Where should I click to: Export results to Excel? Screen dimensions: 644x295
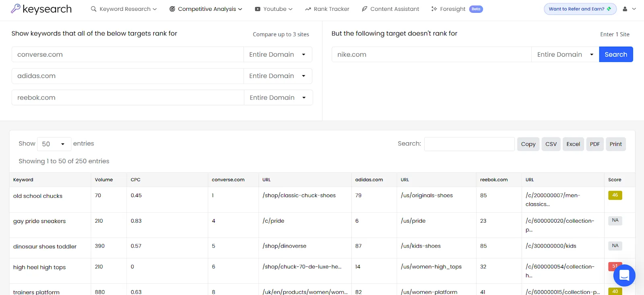[573, 144]
